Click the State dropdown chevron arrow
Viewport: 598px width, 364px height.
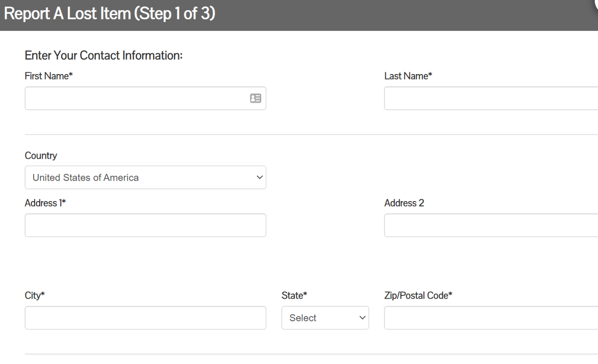click(362, 318)
